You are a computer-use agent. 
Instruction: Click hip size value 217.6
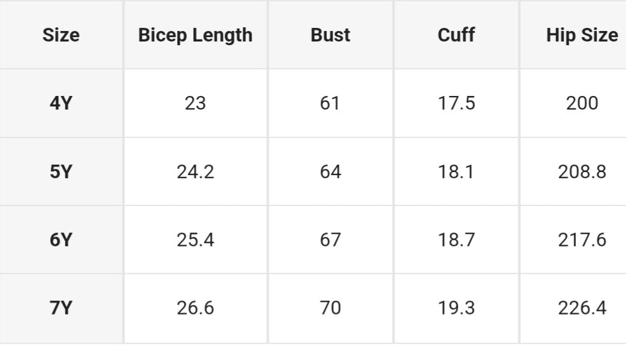point(581,240)
